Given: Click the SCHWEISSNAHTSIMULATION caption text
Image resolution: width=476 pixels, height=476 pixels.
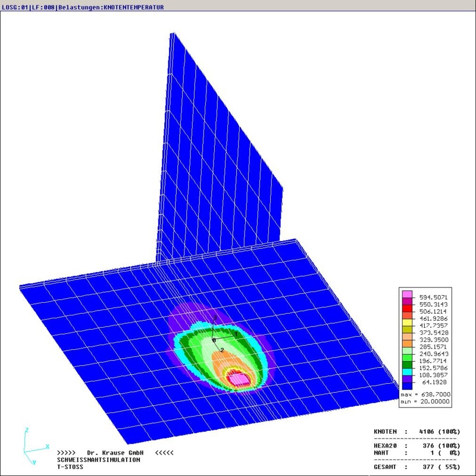Looking at the screenshot, I should pyautogui.click(x=98, y=460).
